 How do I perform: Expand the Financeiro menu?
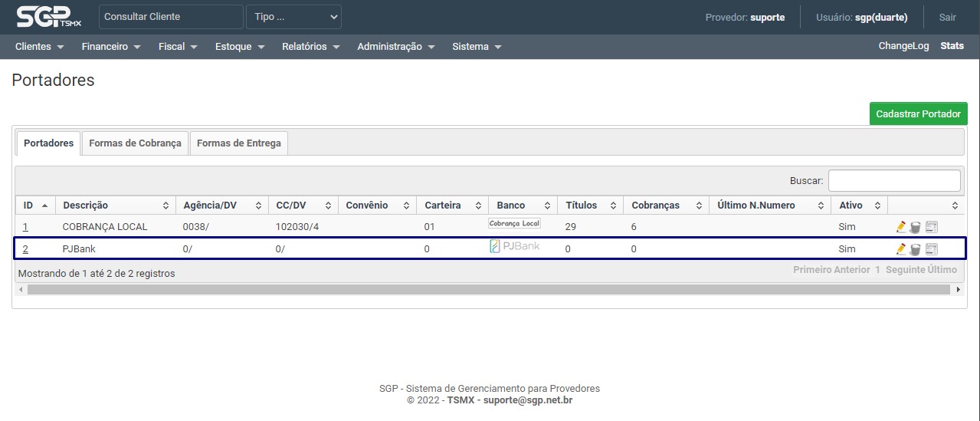coord(111,47)
